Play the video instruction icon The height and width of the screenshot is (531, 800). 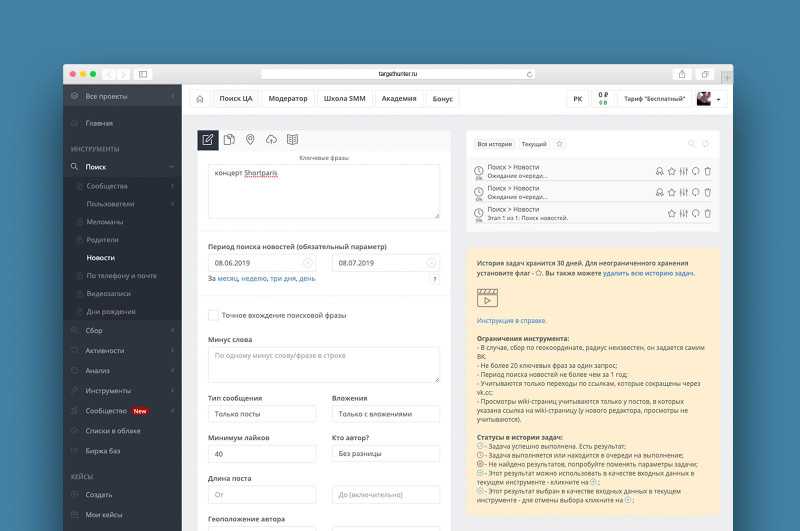click(x=487, y=298)
